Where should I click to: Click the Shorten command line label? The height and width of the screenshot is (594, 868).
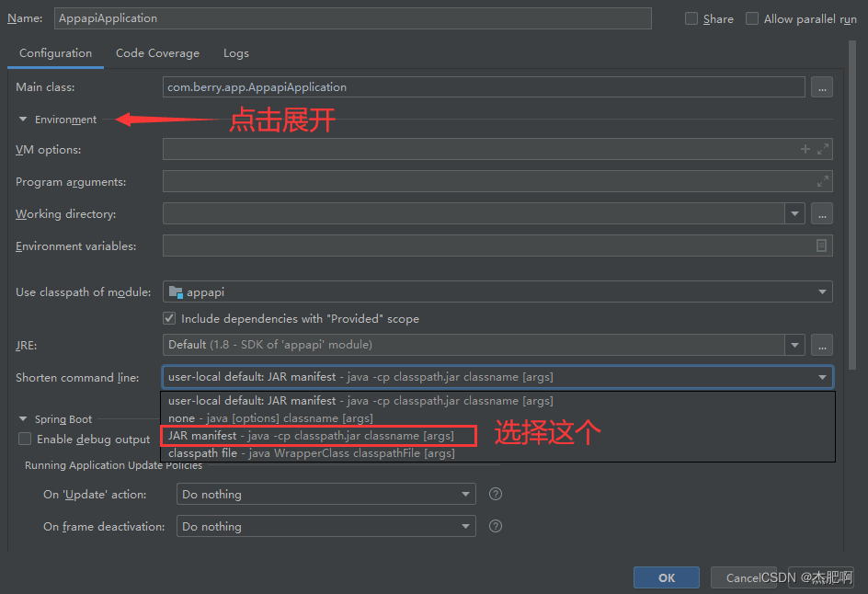77,377
